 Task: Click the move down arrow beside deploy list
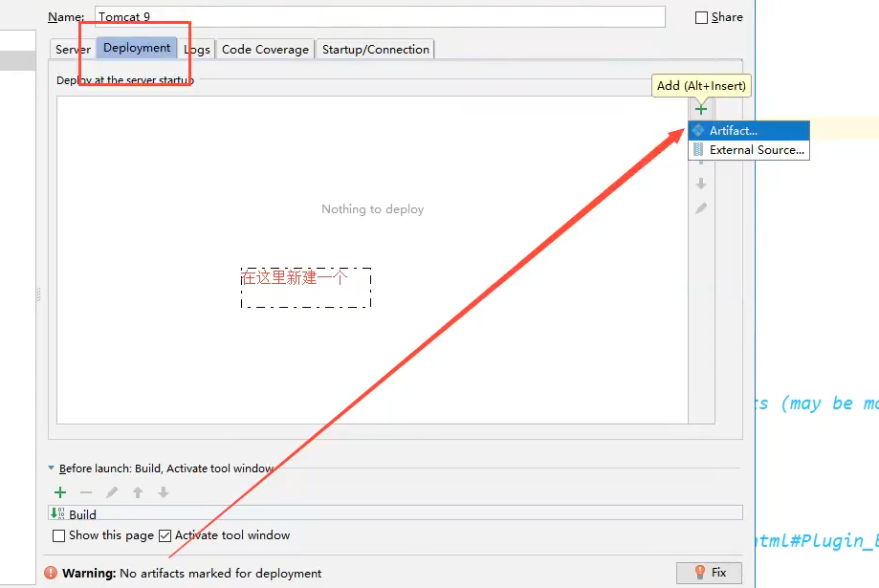[701, 184]
